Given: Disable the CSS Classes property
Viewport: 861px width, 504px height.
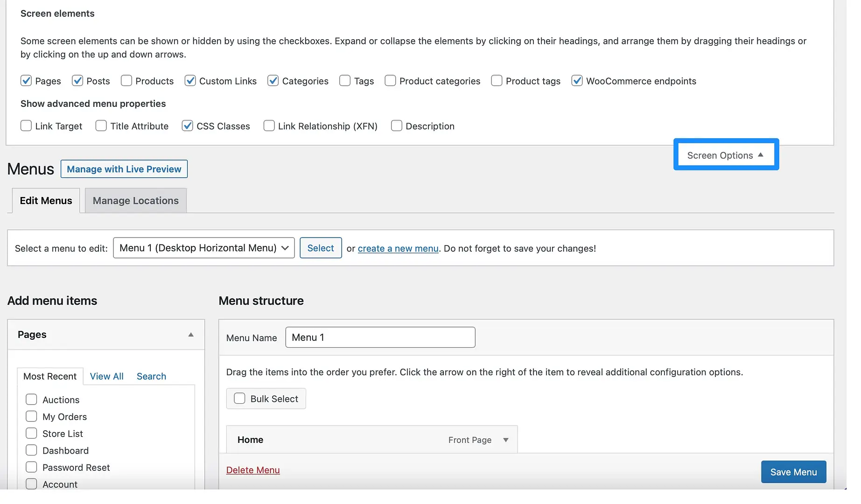Looking at the screenshot, I should click(x=188, y=126).
